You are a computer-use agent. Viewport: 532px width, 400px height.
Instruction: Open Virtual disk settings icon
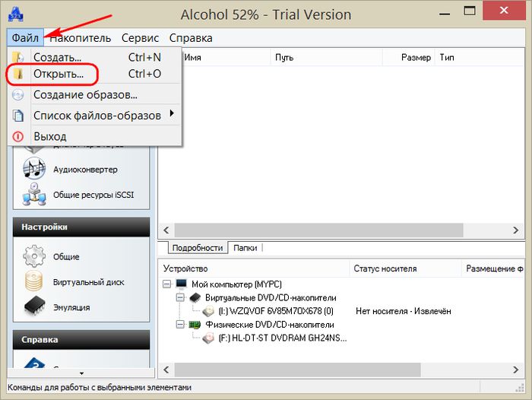tap(34, 281)
